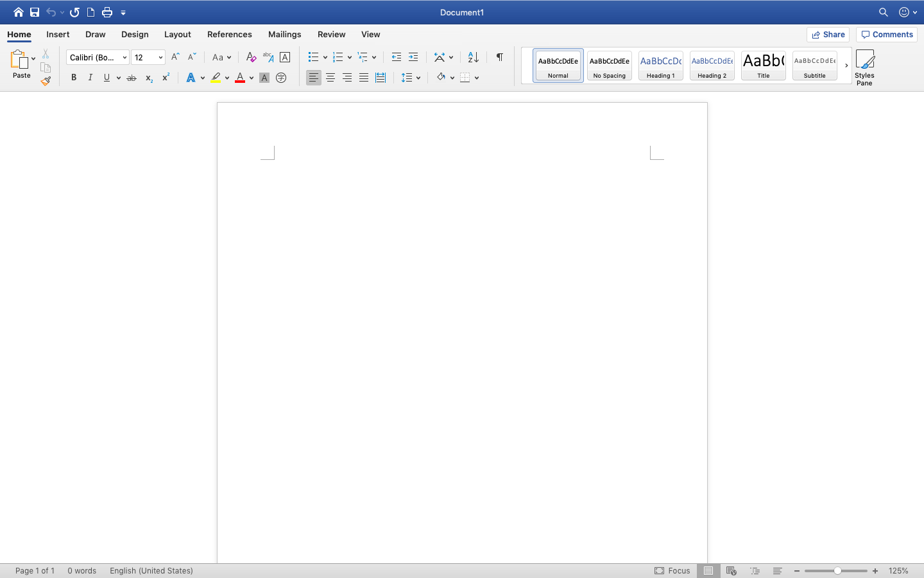
Task: Switch to Web Layout view in status bar
Action: [x=732, y=570]
